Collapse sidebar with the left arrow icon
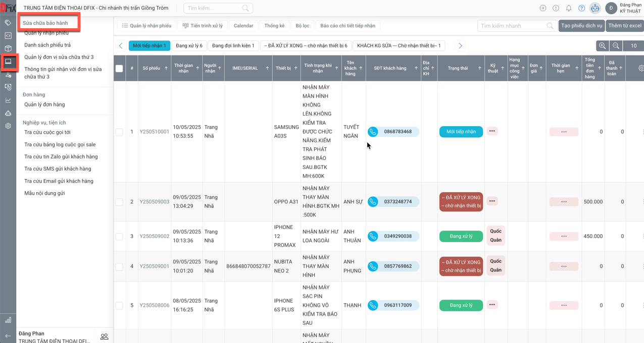This screenshot has height=343, width=644. (x=8, y=336)
